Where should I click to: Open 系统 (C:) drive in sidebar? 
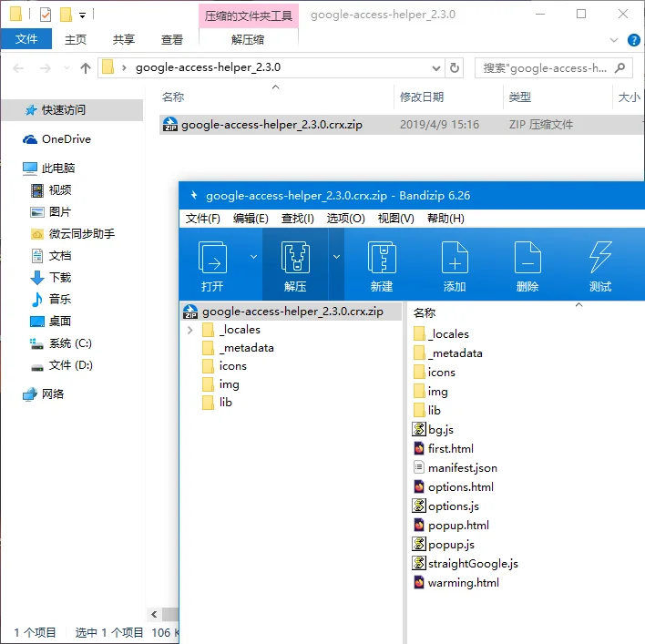pos(61,343)
